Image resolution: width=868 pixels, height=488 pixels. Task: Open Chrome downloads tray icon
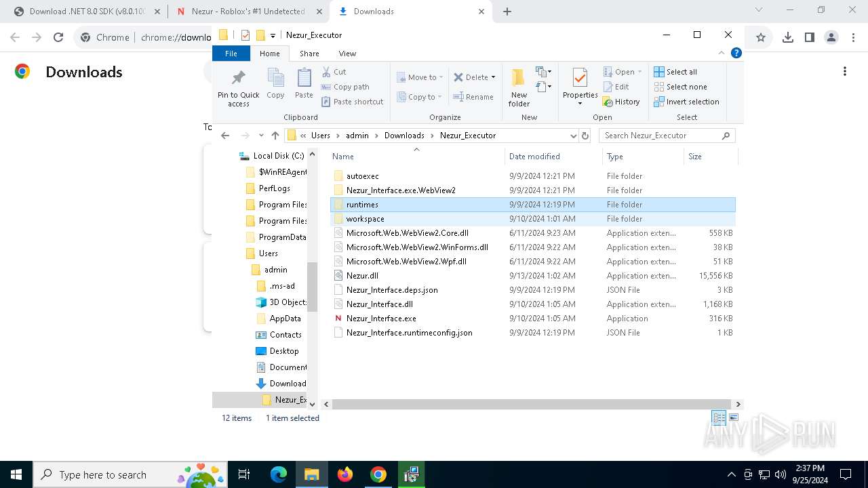click(x=787, y=37)
